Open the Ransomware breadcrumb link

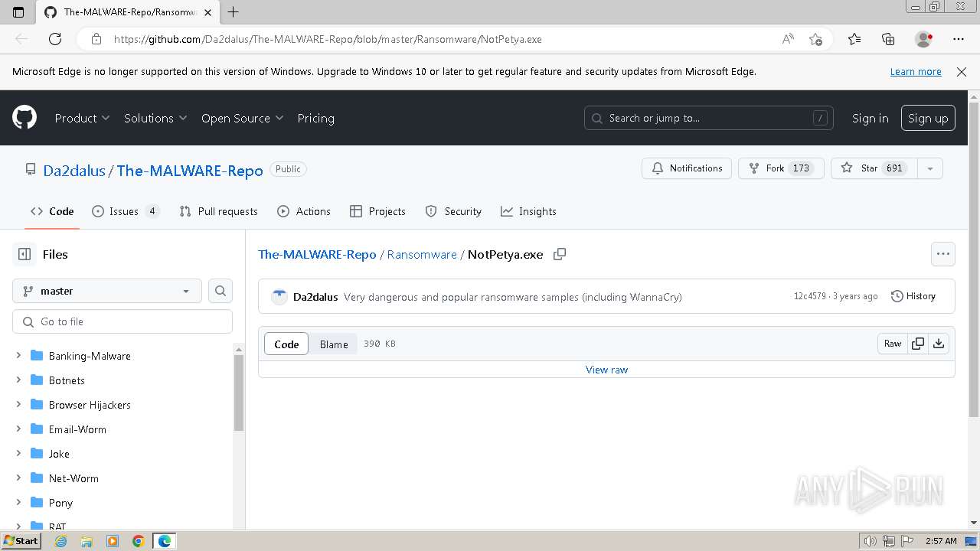point(422,254)
